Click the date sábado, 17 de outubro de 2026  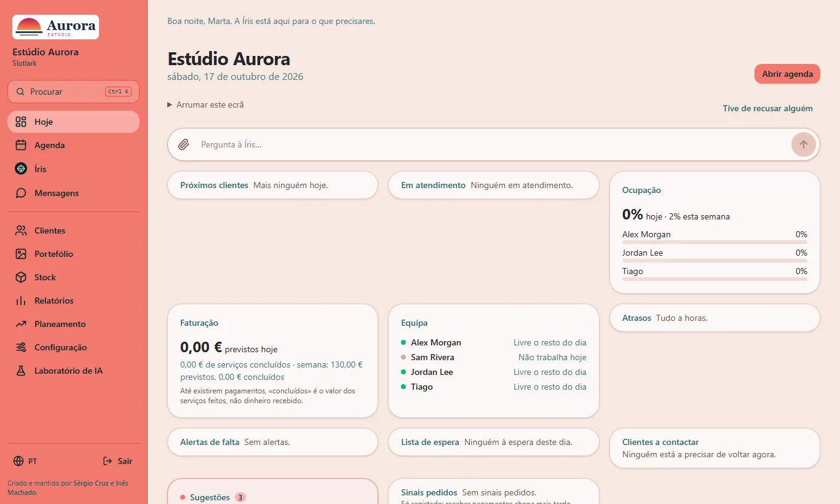(x=236, y=77)
